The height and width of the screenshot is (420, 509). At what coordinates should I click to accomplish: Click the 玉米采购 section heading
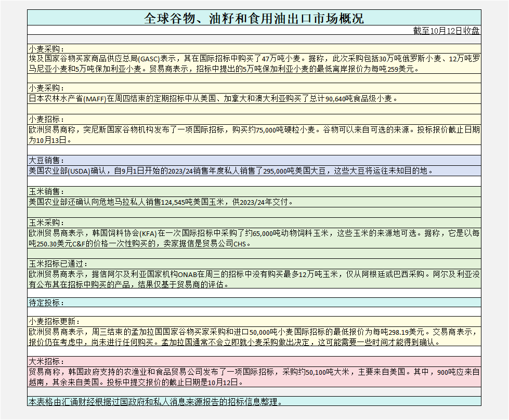coord(47,222)
